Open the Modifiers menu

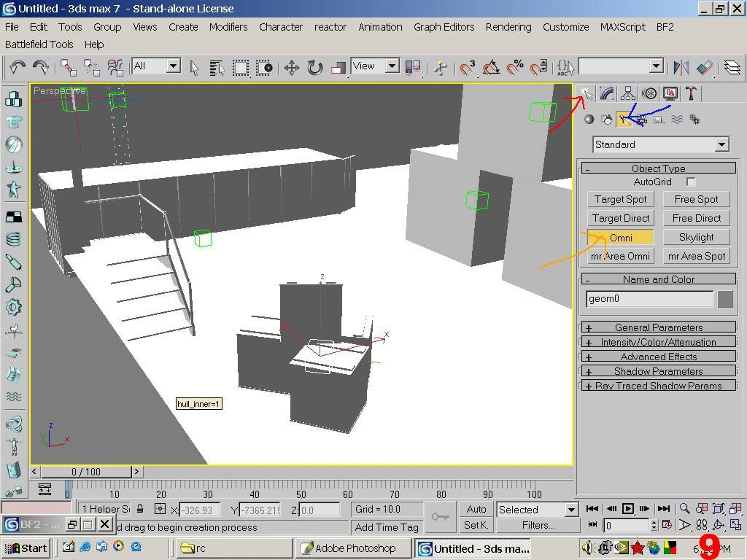tap(228, 27)
